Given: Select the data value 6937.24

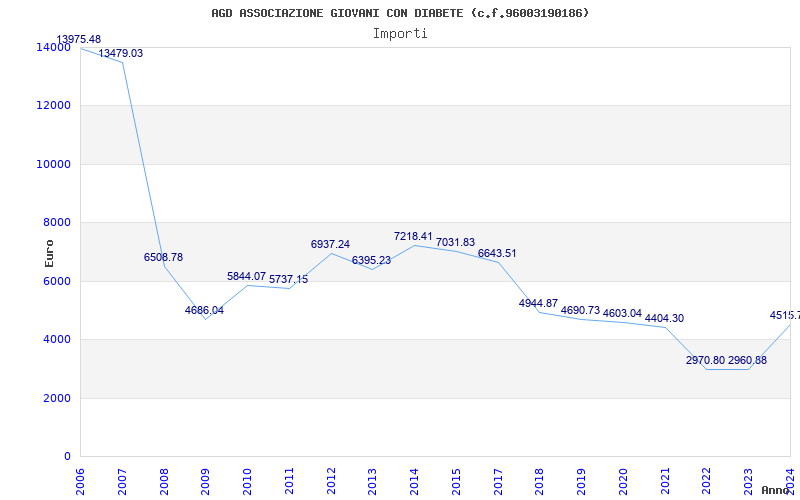Looking at the screenshot, I should click(x=331, y=244).
